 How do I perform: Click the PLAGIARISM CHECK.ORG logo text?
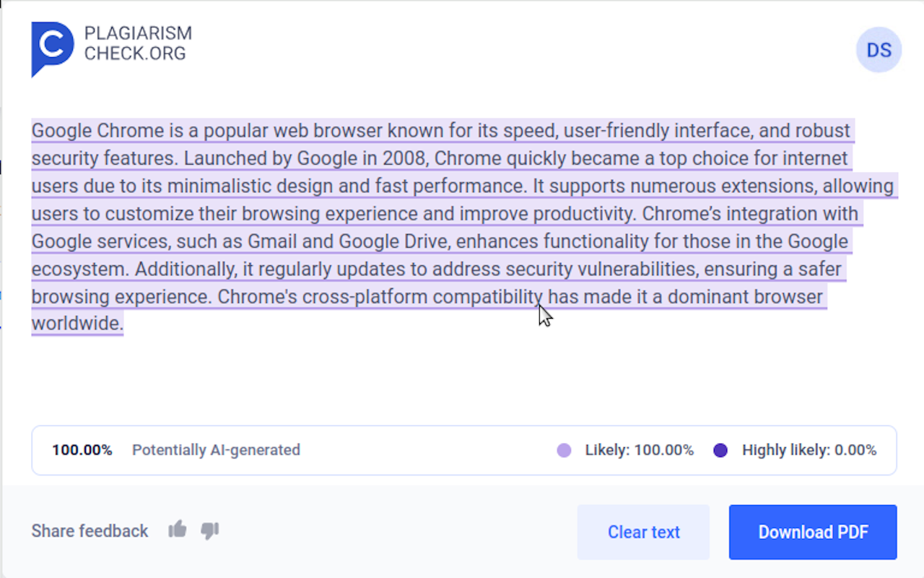[137, 43]
